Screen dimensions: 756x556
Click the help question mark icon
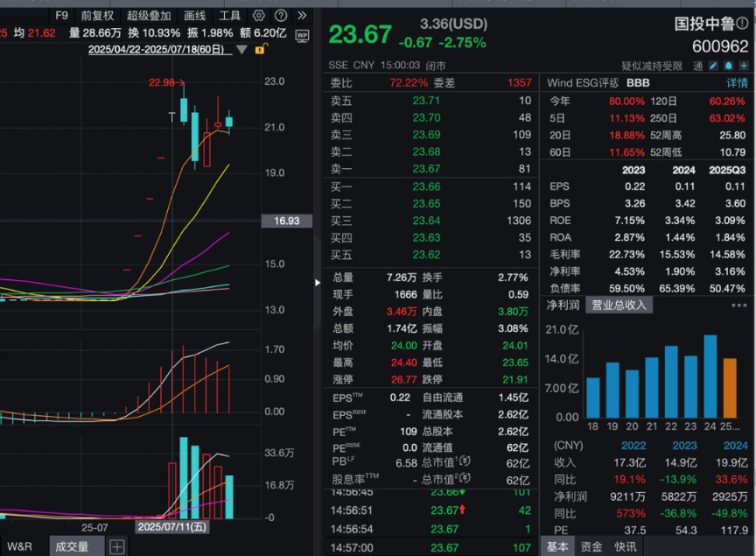[x=280, y=16]
